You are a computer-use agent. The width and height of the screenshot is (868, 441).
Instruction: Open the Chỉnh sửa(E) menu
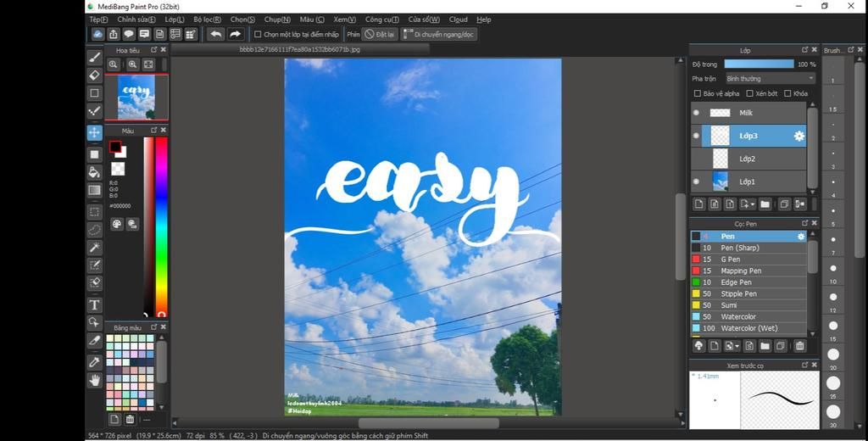pyautogui.click(x=136, y=20)
